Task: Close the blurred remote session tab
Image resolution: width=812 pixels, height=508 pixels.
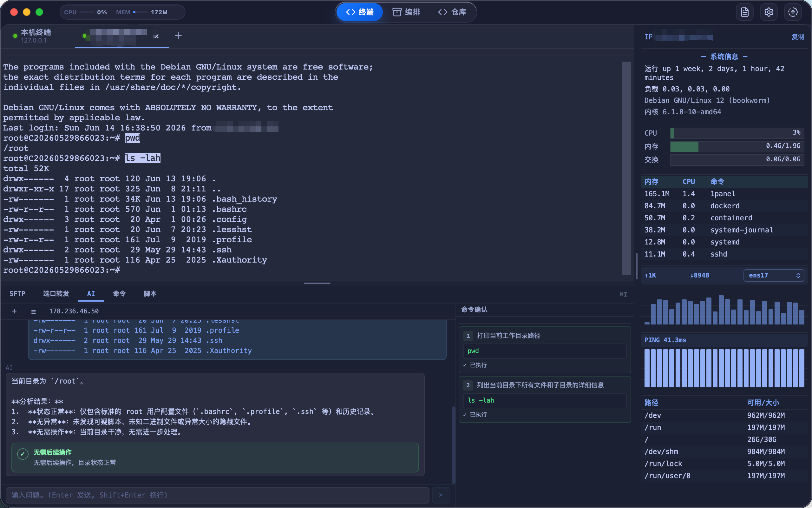Action: [x=156, y=36]
